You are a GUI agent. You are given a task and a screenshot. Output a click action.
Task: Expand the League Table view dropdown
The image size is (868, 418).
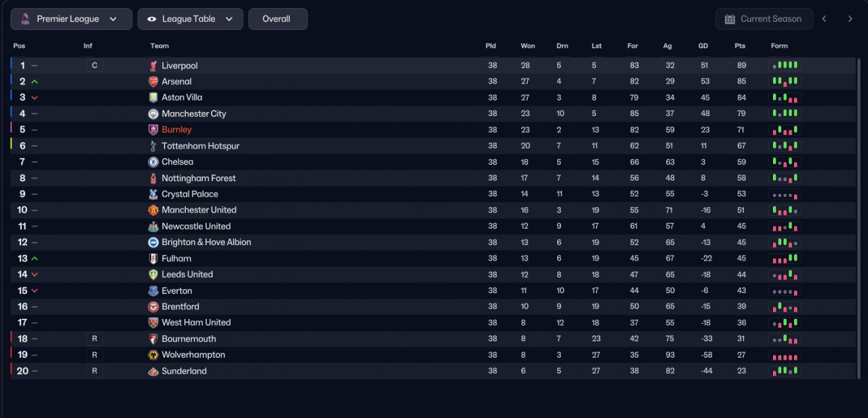pos(191,19)
